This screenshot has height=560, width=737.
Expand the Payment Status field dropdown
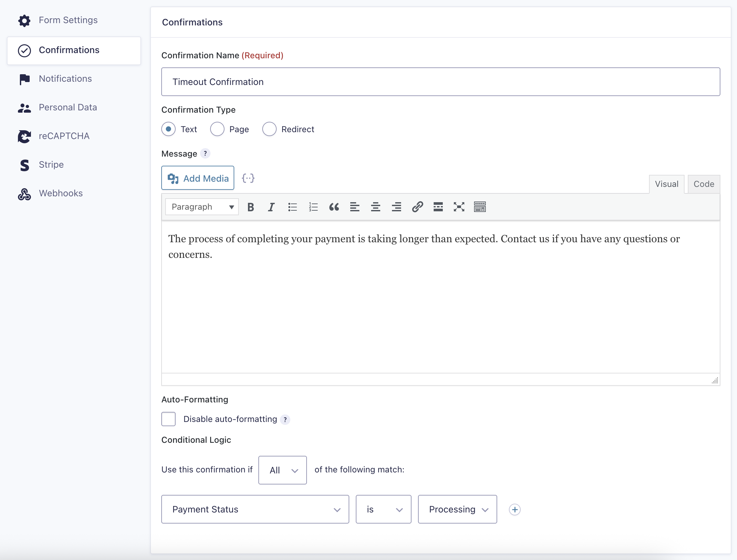[x=255, y=509]
